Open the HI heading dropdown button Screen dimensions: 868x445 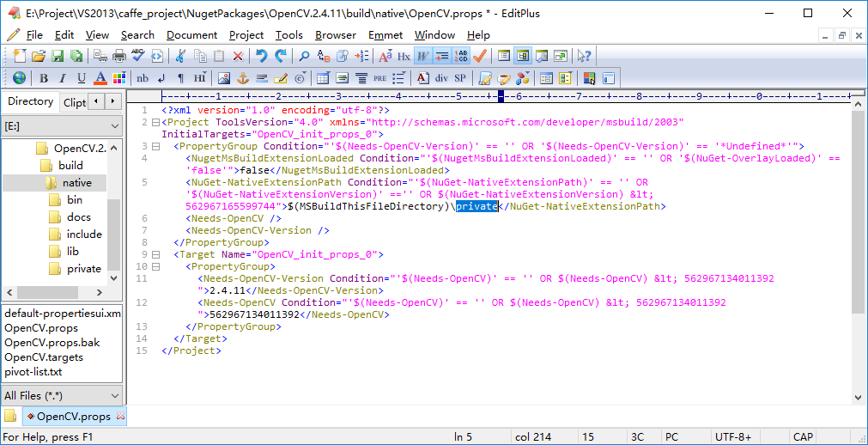pyautogui.click(x=200, y=78)
